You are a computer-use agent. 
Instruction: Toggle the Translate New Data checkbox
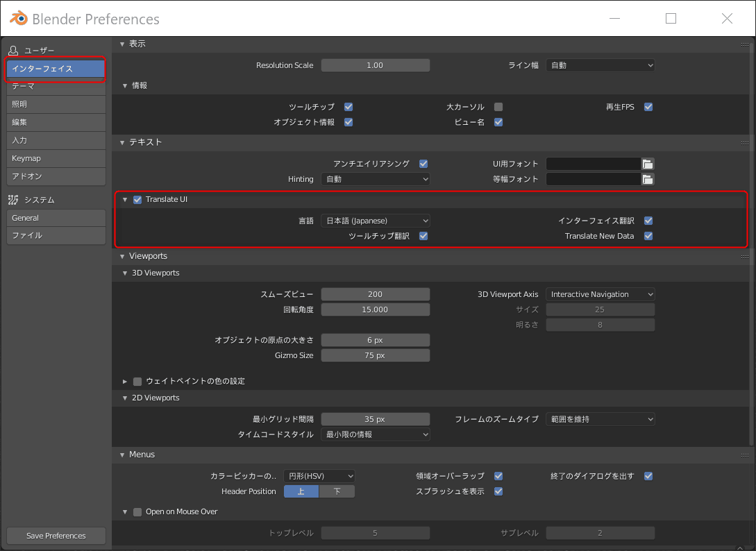pos(648,236)
